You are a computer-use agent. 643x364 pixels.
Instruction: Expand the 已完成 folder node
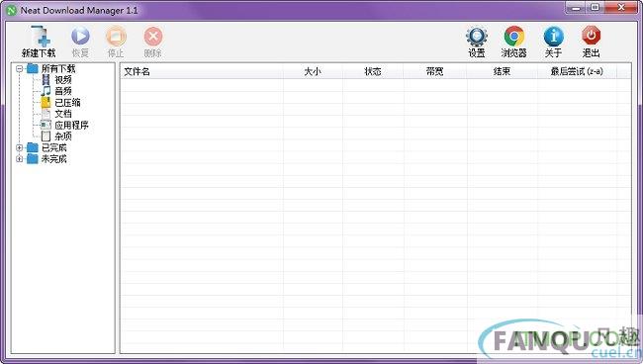(19, 147)
